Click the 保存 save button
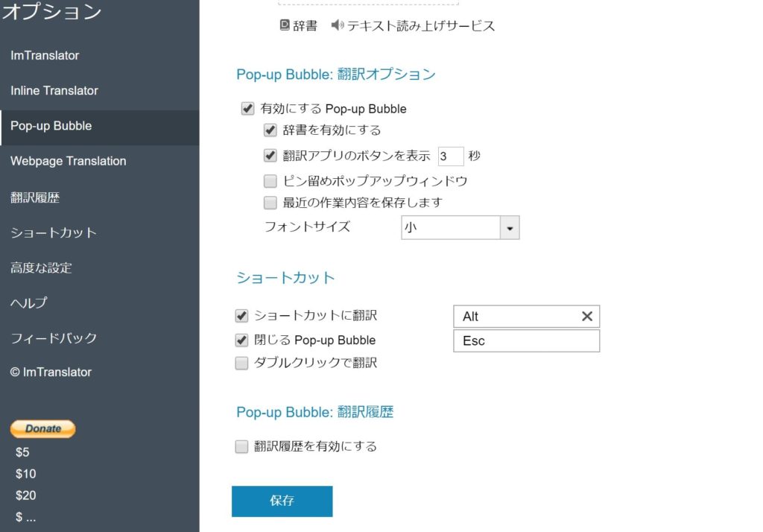The height and width of the screenshot is (532, 763). click(x=282, y=501)
